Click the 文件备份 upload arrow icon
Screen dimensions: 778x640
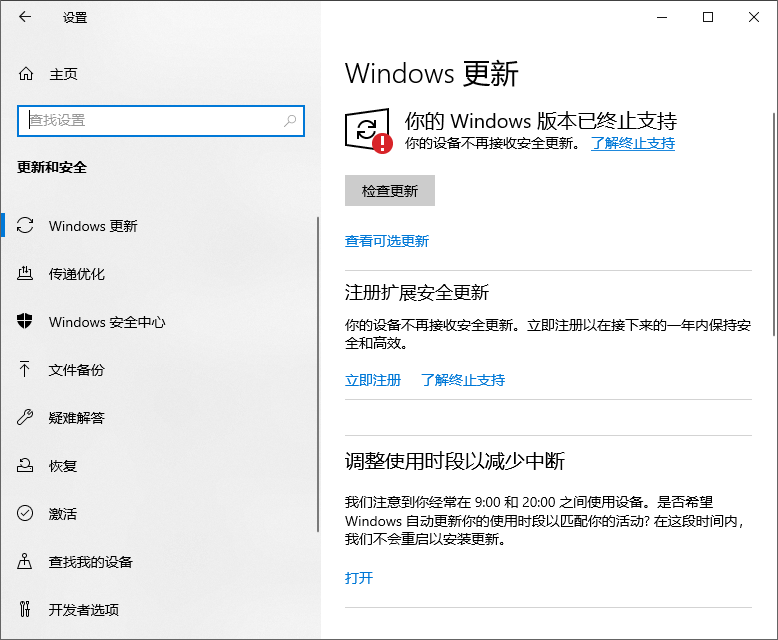(x=24, y=369)
